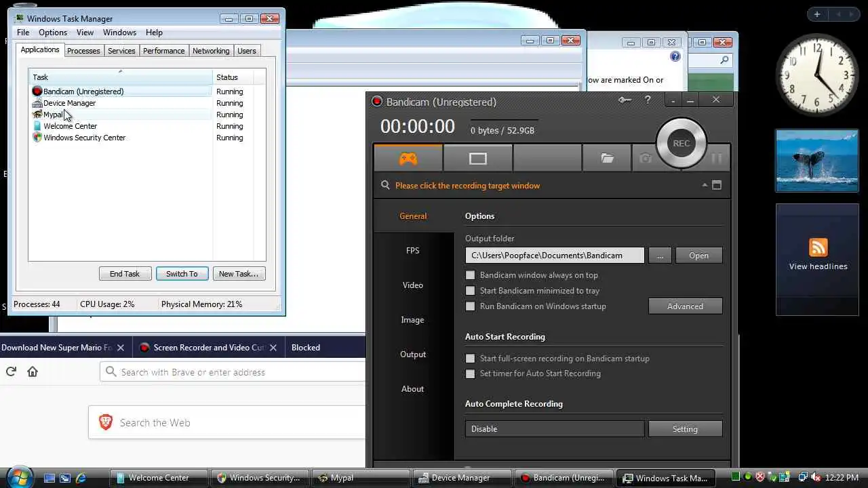Browse output folder with the ... button
Viewport: 868px width, 488px height.
[660, 256]
